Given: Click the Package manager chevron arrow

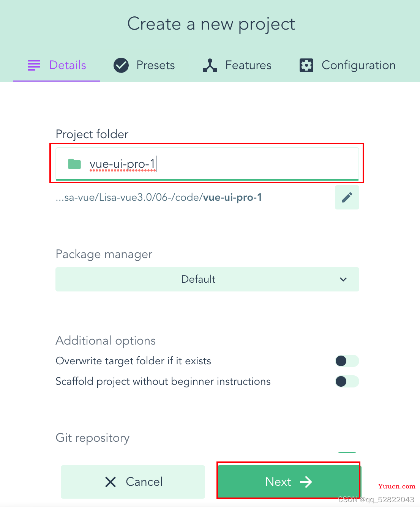Looking at the screenshot, I should click(x=343, y=279).
